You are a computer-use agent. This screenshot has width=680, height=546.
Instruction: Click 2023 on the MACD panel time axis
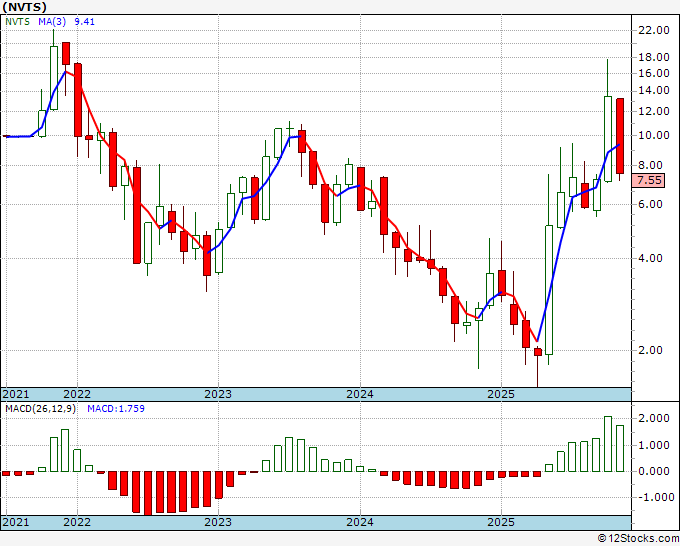click(218, 522)
